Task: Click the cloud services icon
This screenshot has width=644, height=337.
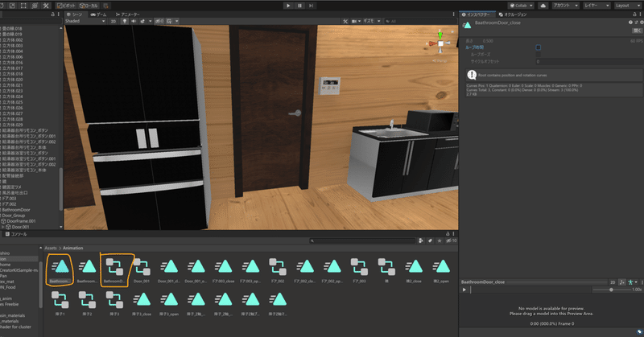Action: tap(543, 6)
